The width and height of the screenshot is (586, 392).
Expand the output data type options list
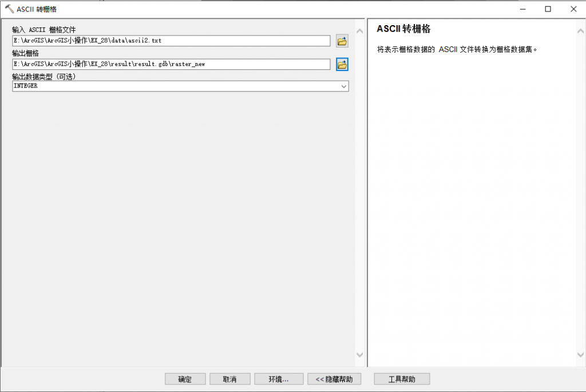pos(344,86)
